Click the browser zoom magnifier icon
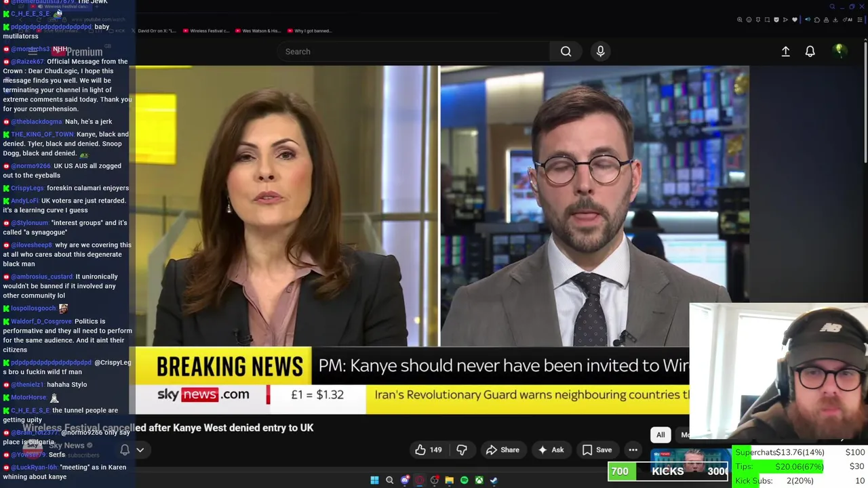868x488 pixels. [x=740, y=20]
